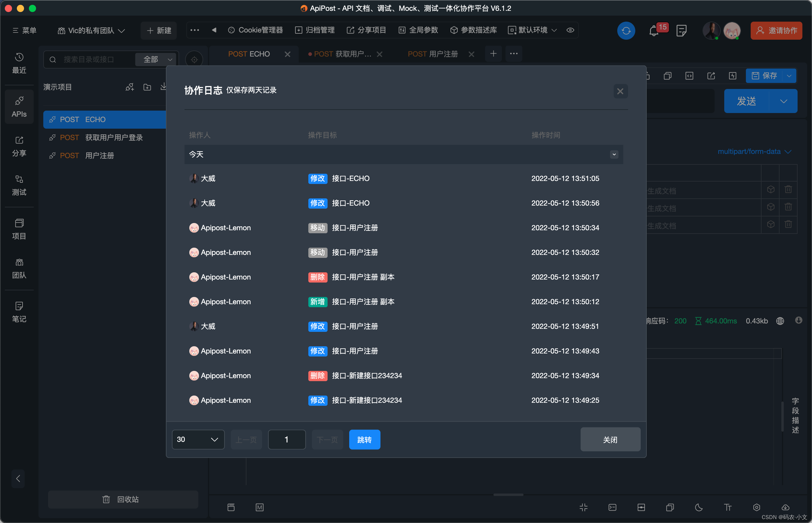
Task: Collapse the left sidebar arrow
Action: [x=18, y=479]
